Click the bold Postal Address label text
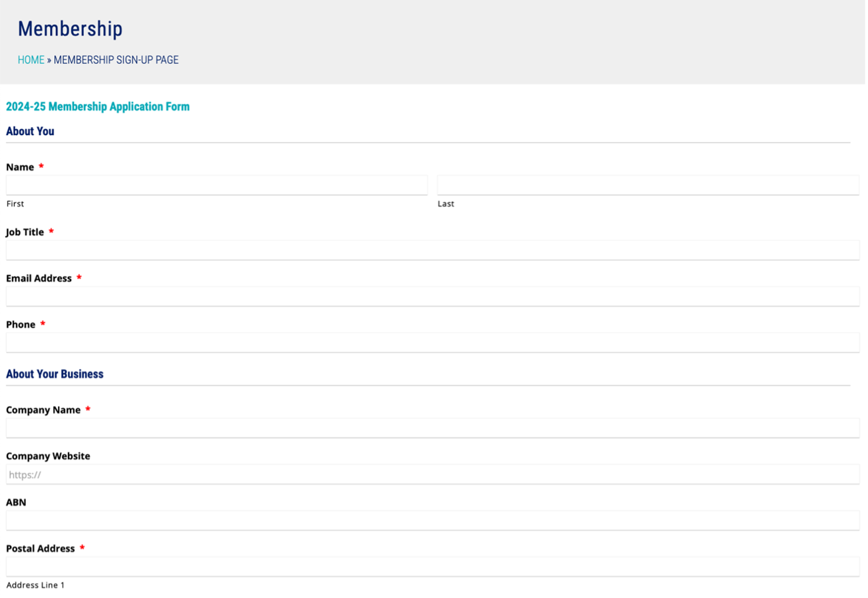 point(40,549)
